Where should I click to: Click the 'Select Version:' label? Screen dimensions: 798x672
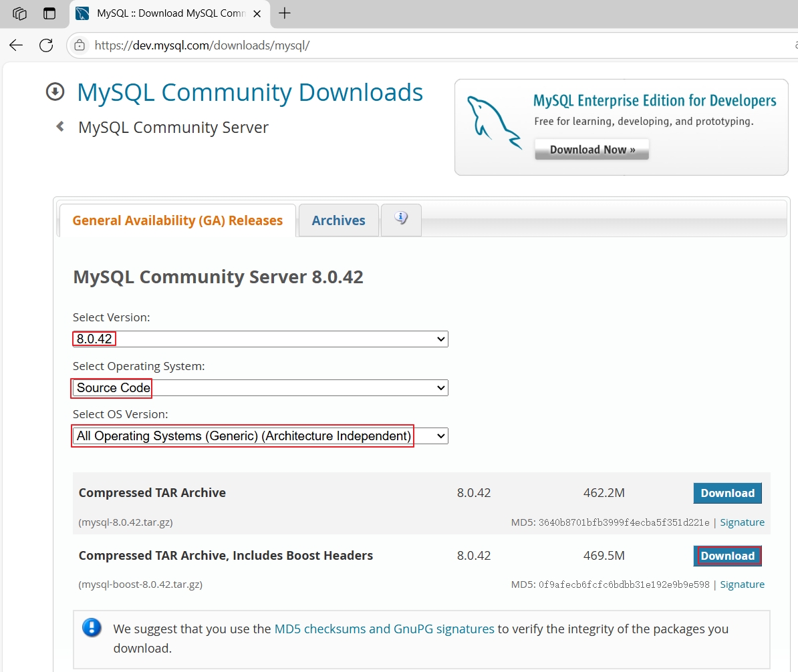click(112, 317)
